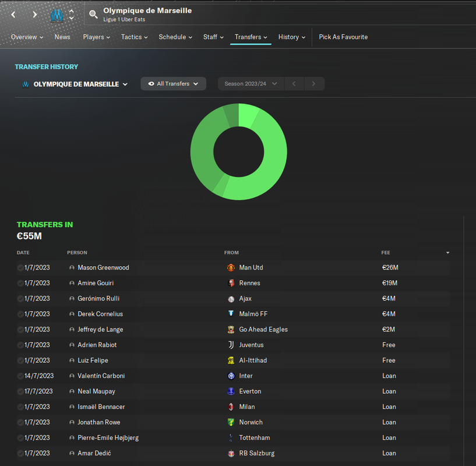Image resolution: width=476 pixels, height=466 pixels.
Task: Click small Marseille logo beside club selector
Action: (26, 84)
